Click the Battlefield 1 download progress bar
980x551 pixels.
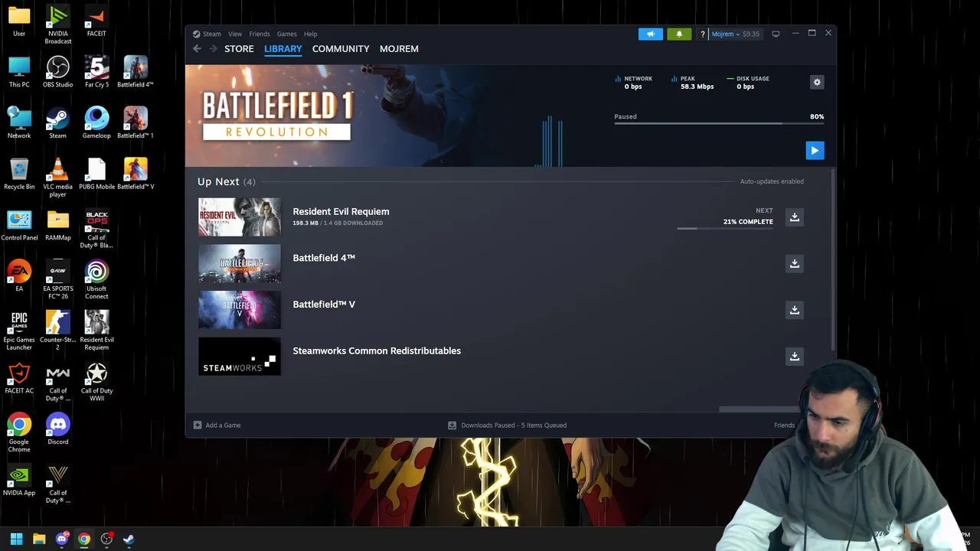tap(719, 123)
